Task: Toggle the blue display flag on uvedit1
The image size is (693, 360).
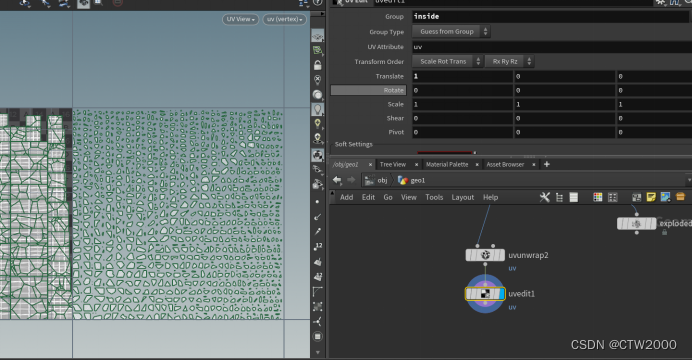Action: [501, 294]
